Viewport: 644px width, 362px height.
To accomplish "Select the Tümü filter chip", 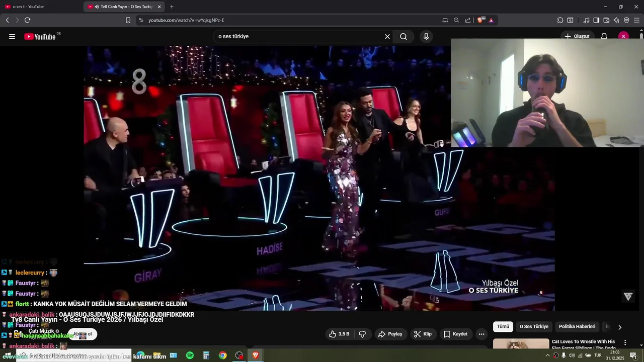I will [503, 327].
